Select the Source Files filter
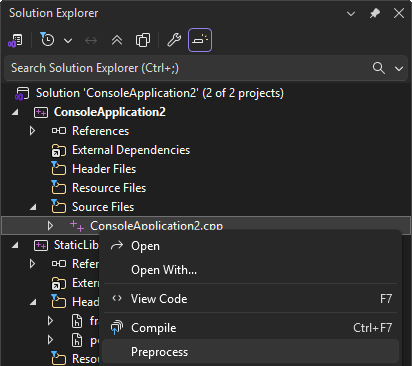The width and height of the screenshot is (412, 366). pyautogui.click(x=103, y=207)
